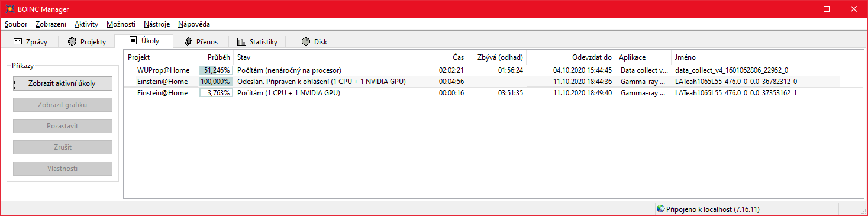Open Přenos tab transfer icon

point(188,42)
